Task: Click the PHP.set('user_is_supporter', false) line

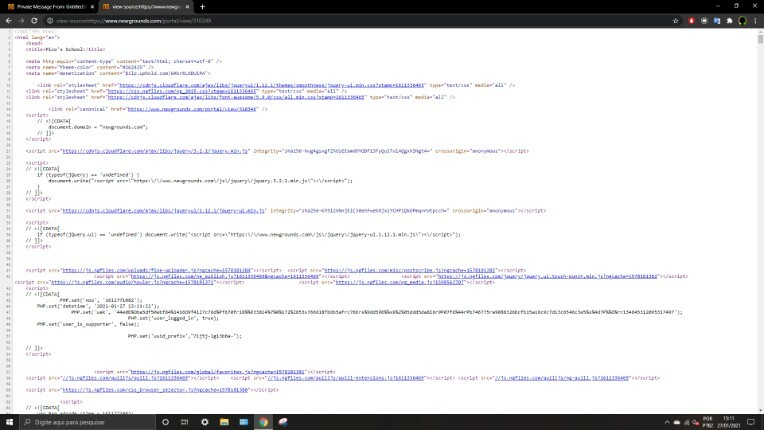Action: (x=88, y=324)
